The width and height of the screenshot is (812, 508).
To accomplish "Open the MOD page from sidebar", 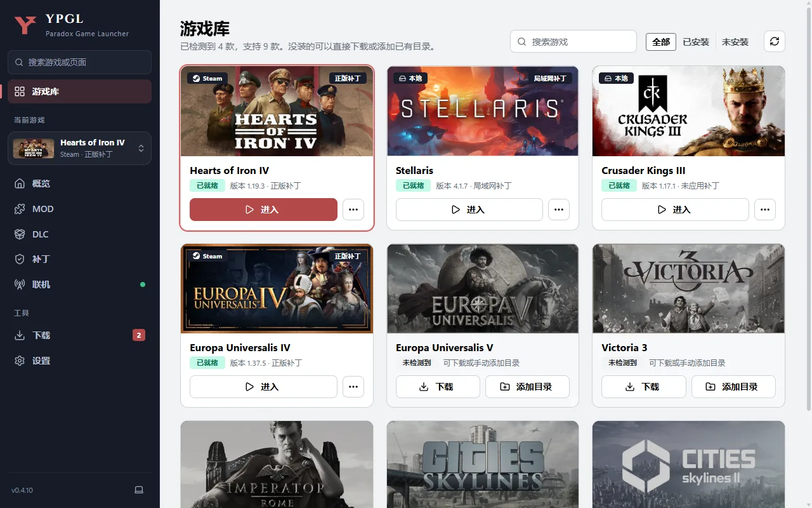I will coord(79,209).
